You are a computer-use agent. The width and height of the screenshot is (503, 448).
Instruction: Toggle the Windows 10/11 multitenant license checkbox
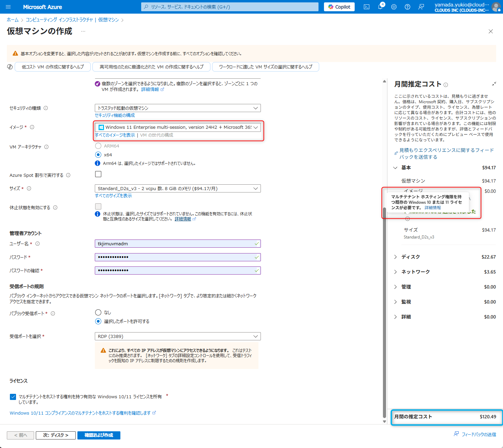point(13,397)
